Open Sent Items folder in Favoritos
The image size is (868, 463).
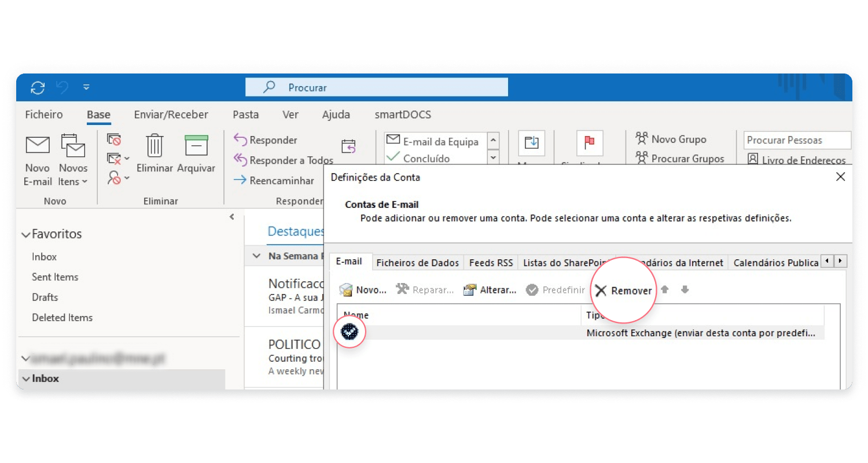(x=55, y=277)
